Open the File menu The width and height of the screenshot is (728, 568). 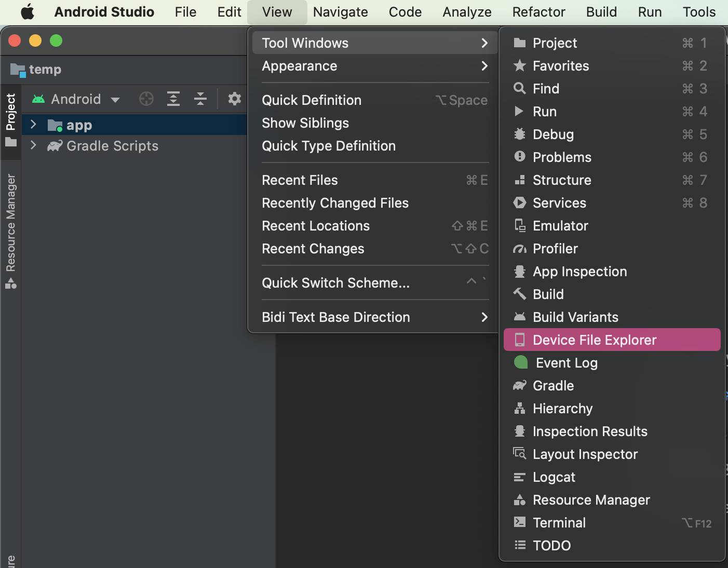pyautogui.click(x=185, y=12)
